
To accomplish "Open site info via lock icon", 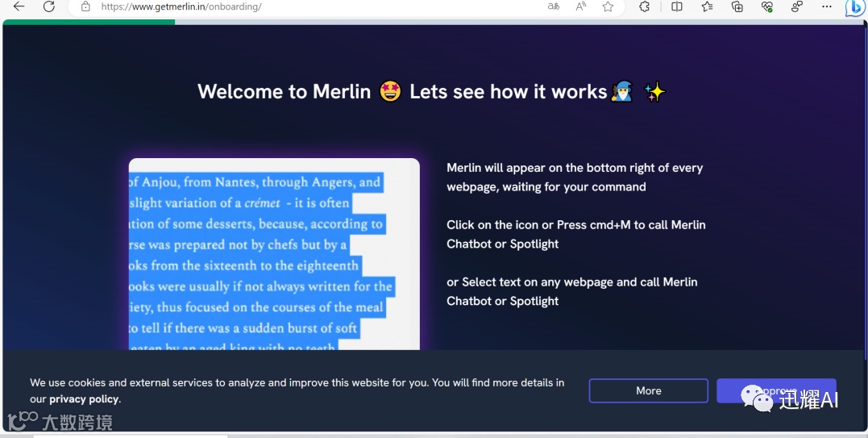I will click(x=85, y=6).
